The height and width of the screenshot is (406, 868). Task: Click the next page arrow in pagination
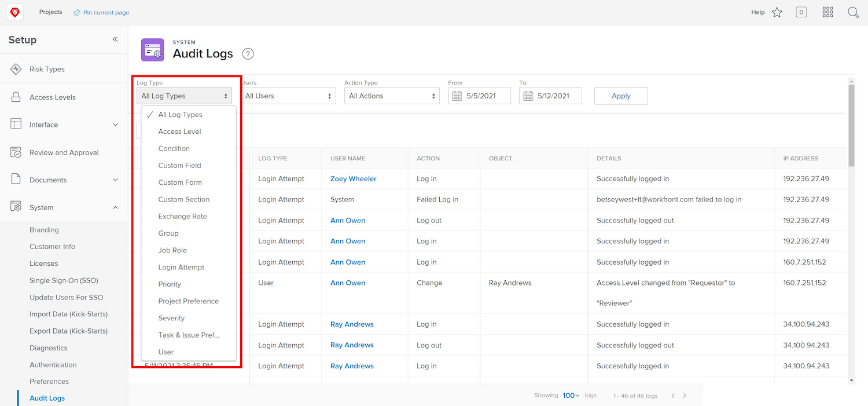(685, 395)
